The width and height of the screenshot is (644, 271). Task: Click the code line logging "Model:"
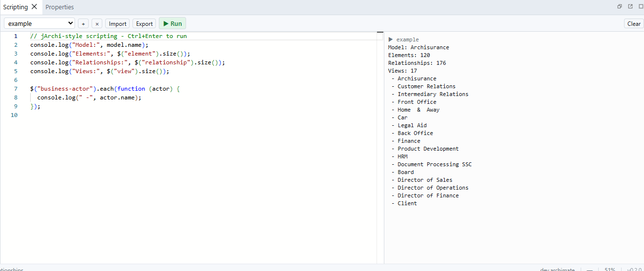click(x=89, y=45)
